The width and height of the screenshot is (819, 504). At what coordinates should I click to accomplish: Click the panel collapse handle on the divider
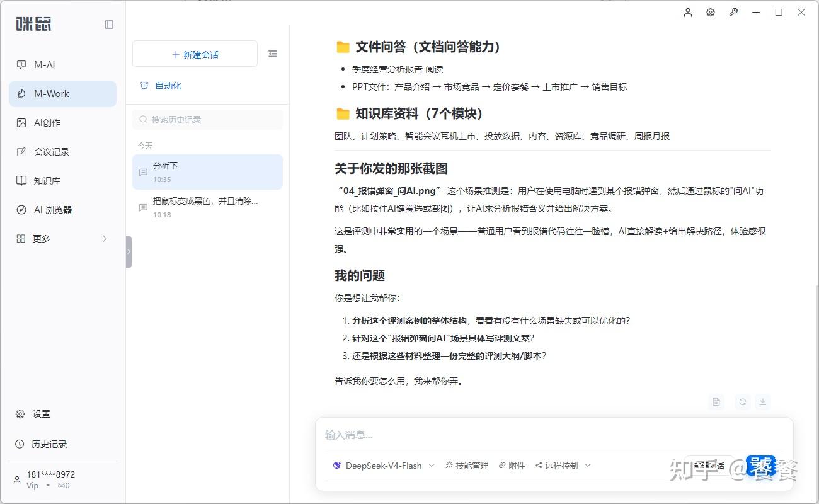click(129, 251)
